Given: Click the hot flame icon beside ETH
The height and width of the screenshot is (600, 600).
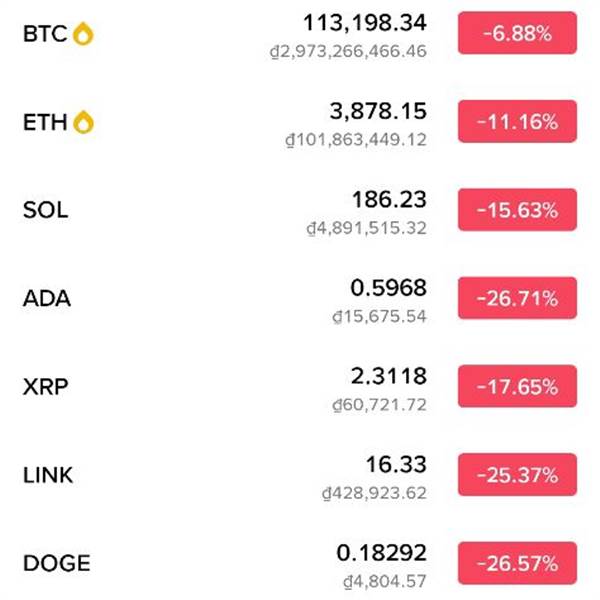Looking at the screenshot, I should 84,122.
